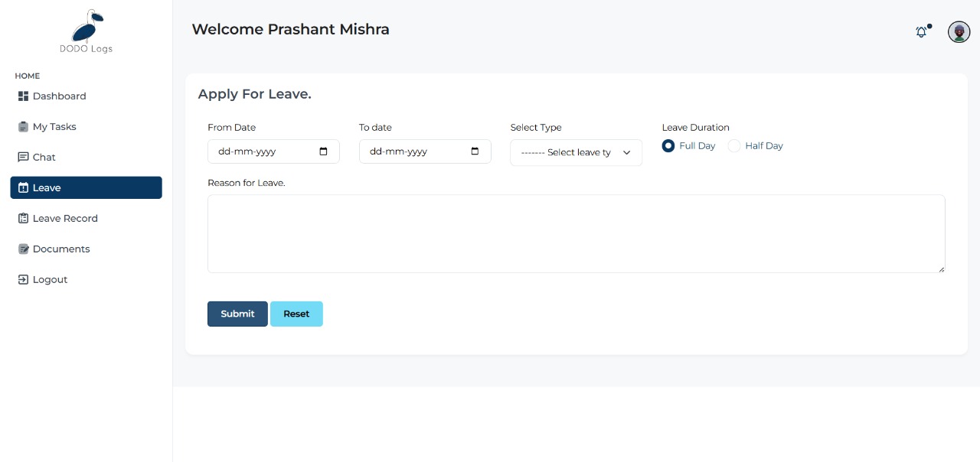Click the Leave calendar icon

coord(24,187)
